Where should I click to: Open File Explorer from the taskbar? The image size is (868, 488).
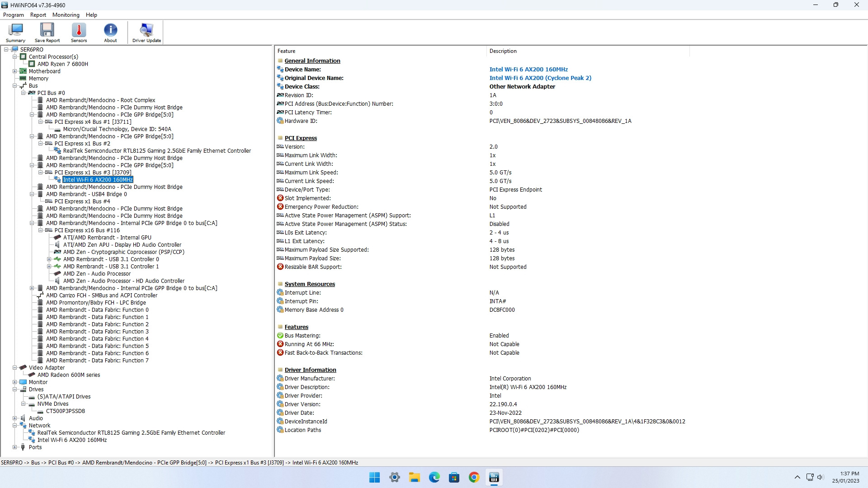tap(415, 478)
